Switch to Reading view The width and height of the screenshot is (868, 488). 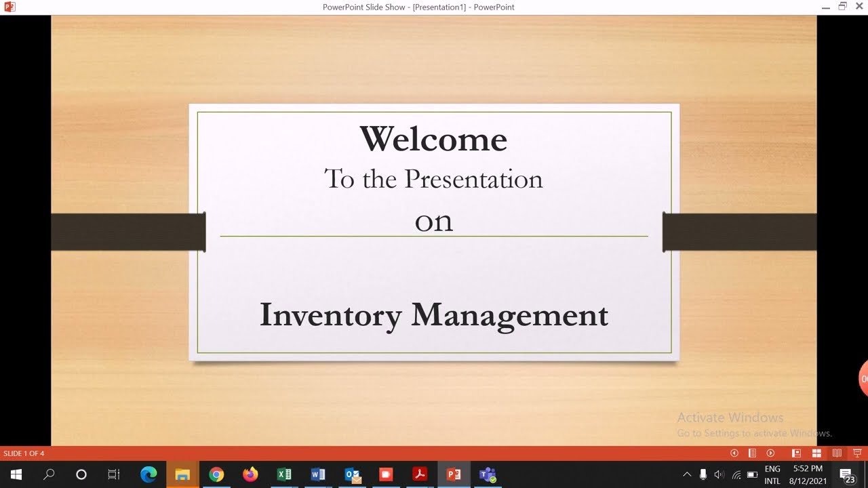pyautogui.click(x=837, y=453)
